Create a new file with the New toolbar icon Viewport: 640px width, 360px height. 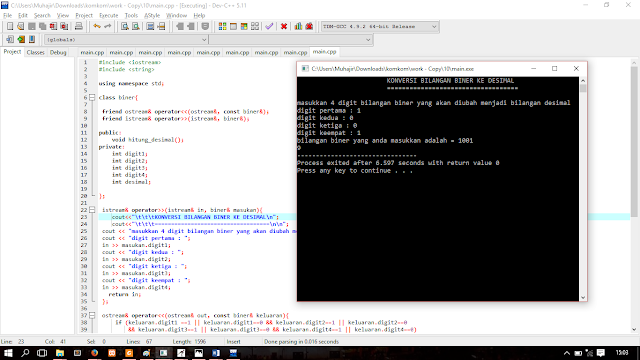click(x=10, y=27)
